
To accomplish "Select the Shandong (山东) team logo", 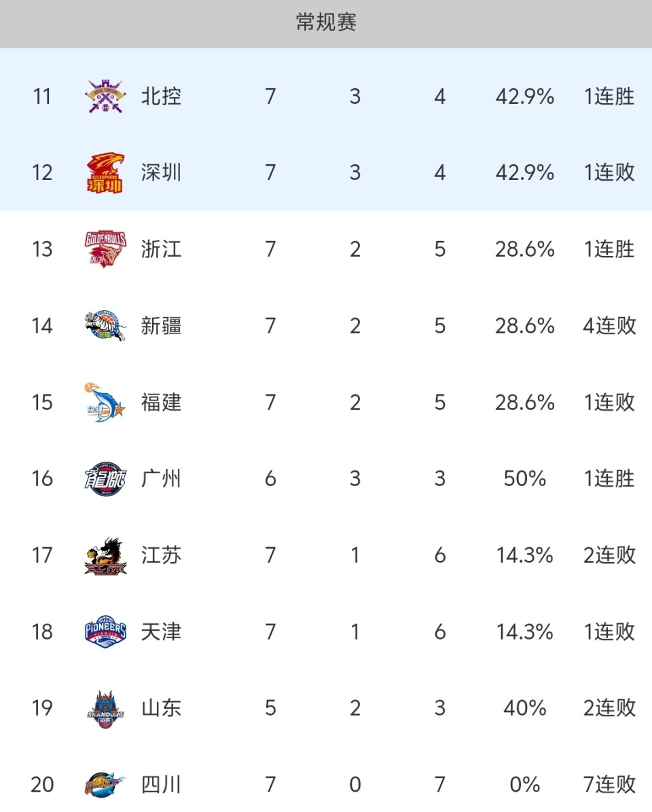I will (x=105, y=709).
